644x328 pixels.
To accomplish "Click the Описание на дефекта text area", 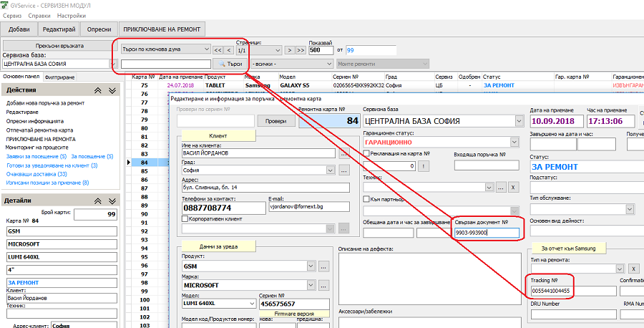I will [429, 279].
